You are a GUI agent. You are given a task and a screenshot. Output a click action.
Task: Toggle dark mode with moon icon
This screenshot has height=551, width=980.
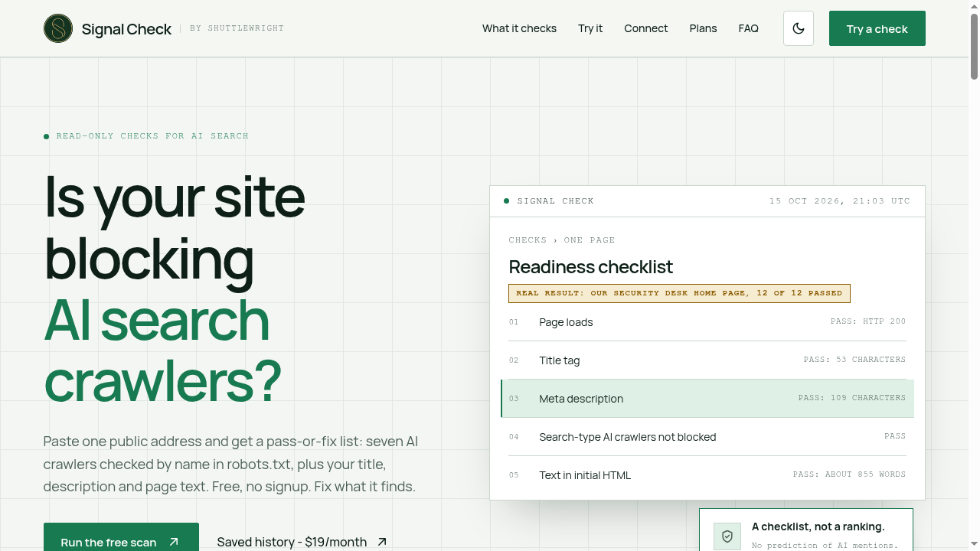pyautogui.click(x=799, y=28)
